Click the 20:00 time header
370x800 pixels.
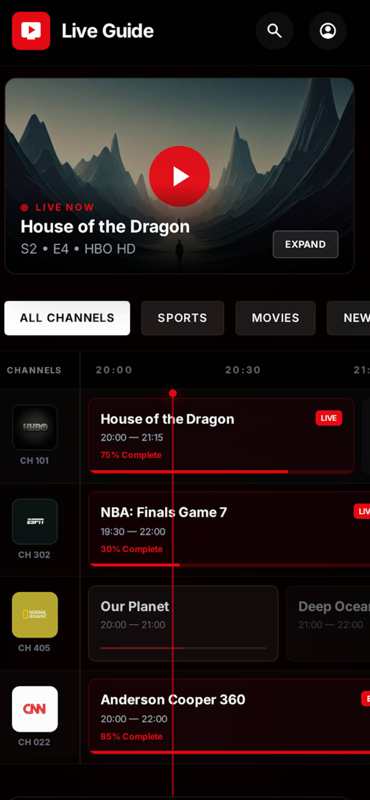(114, 370)
